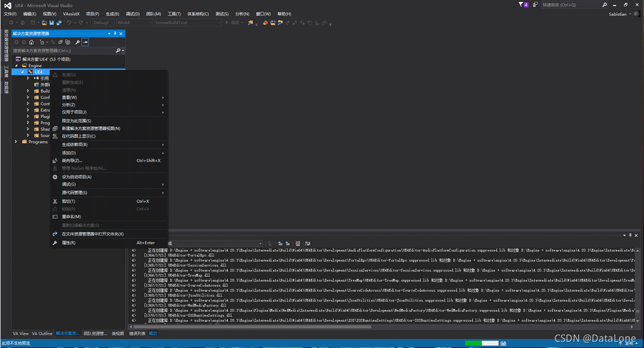
Task: Click the build animation icon in status bar
Action: click(x=503, y=343)
